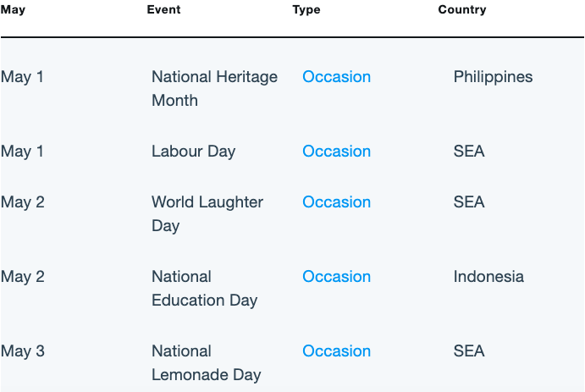This screenshot has width=585, height=392.
Task: Click the Philippines country cell
Action: (493, 77)
